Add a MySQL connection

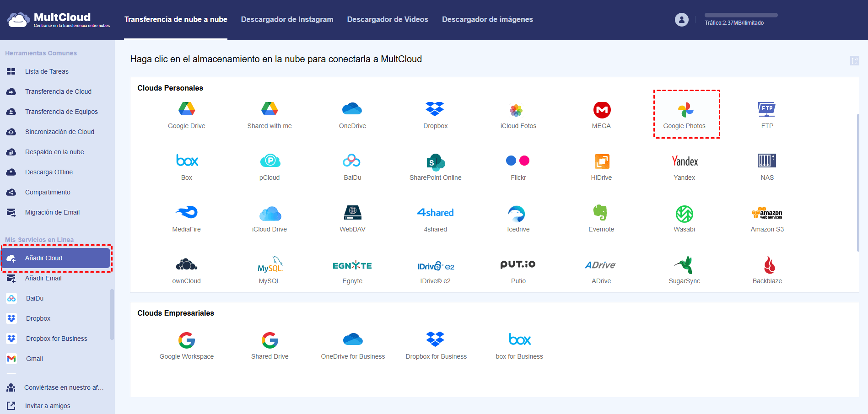pyautogui.click(x=270, y=270)
